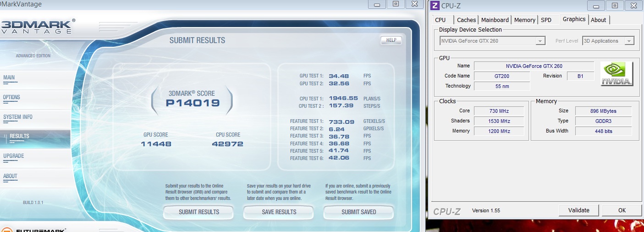
Task: Click the CPU TEST 2 result 157.39
Action: pyautogui.click(x=341, y=105)
